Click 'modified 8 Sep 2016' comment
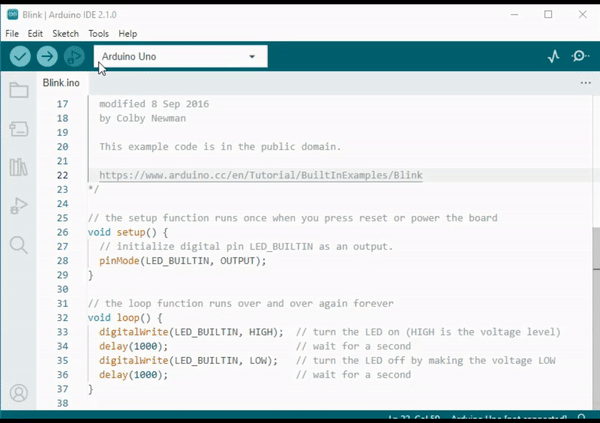This screenshot has height=423, width=600. point(154,104)
